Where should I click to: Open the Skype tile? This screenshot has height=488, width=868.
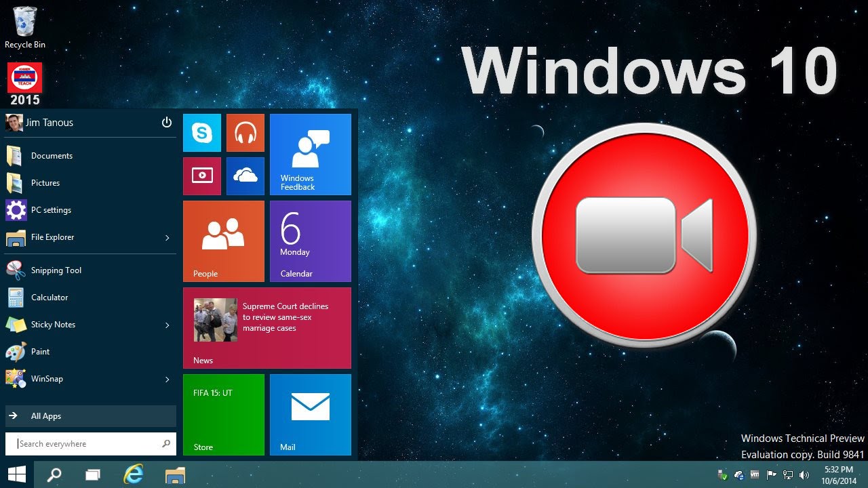pos(202,133)
